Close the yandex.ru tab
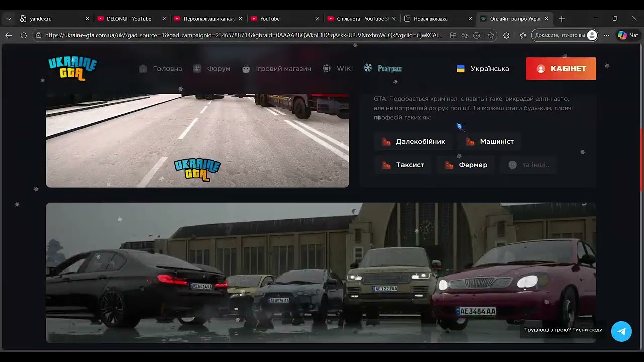The height and width of the screenshot is (362, 644). [87, 19]
